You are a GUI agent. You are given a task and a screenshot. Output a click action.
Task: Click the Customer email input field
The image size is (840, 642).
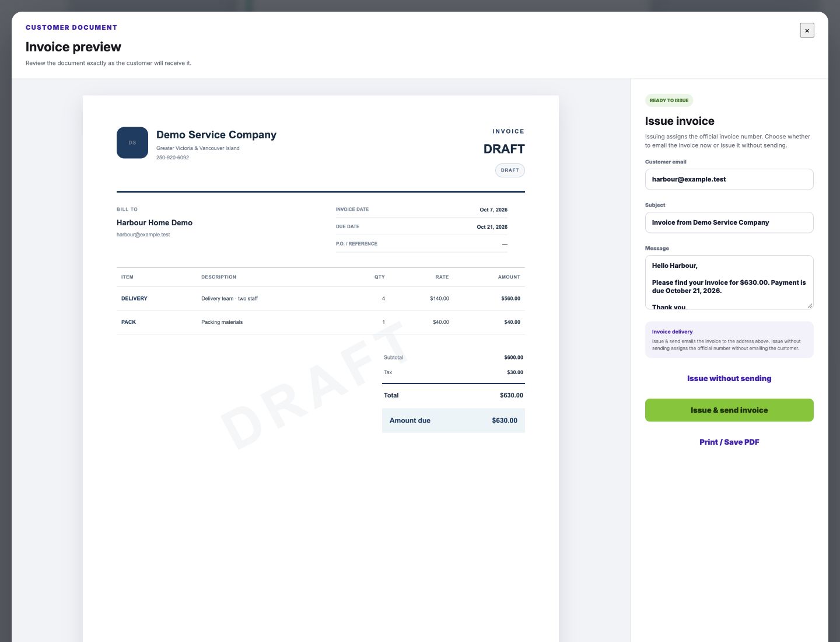(729, 179)
